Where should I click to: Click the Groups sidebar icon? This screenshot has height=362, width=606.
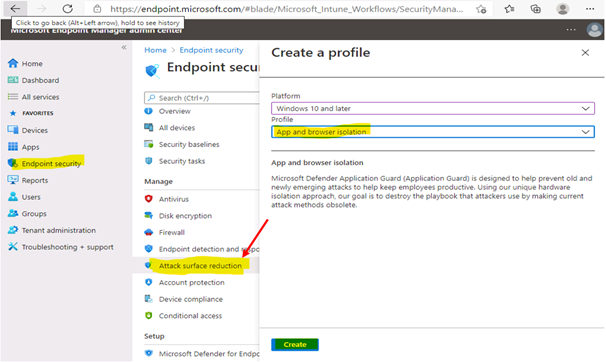[x=13, y=213]
